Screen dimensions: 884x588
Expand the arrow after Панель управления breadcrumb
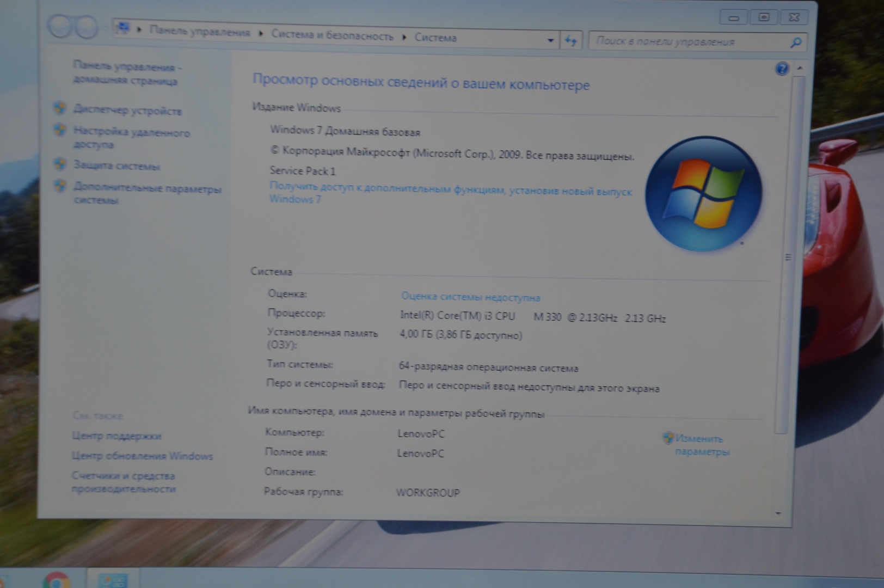[x=261, y=34]
